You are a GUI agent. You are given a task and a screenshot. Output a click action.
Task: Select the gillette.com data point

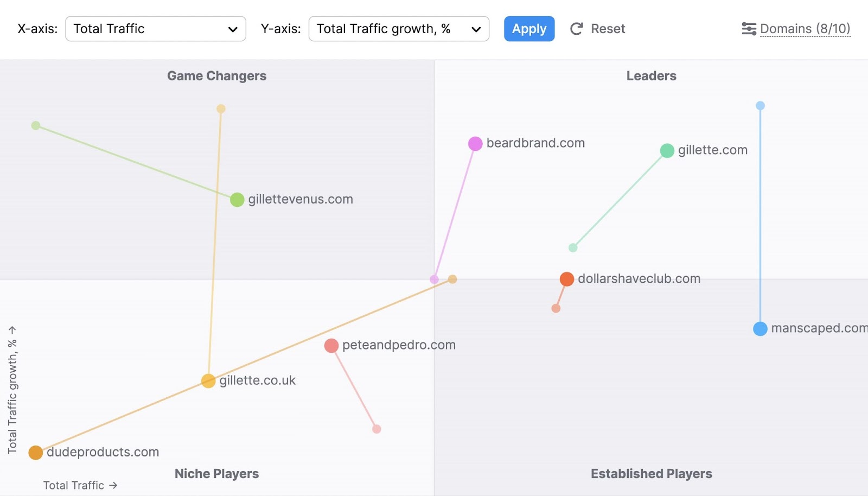[x=667, y=150]
